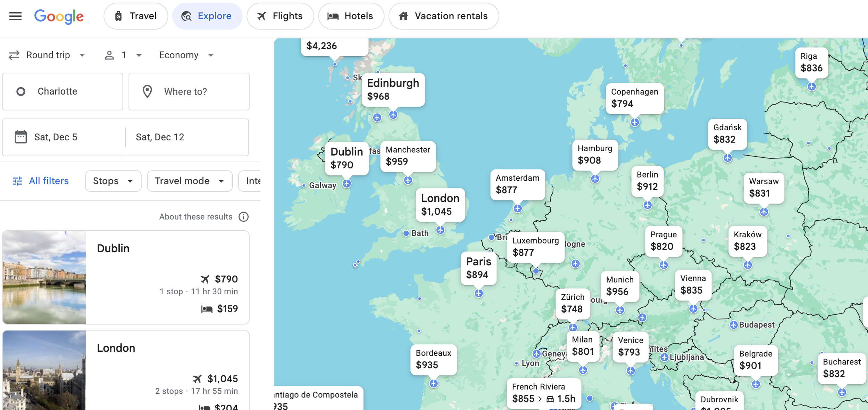
Task: Change the Economy seating class dropdown
Action: [x=186, y=55]
